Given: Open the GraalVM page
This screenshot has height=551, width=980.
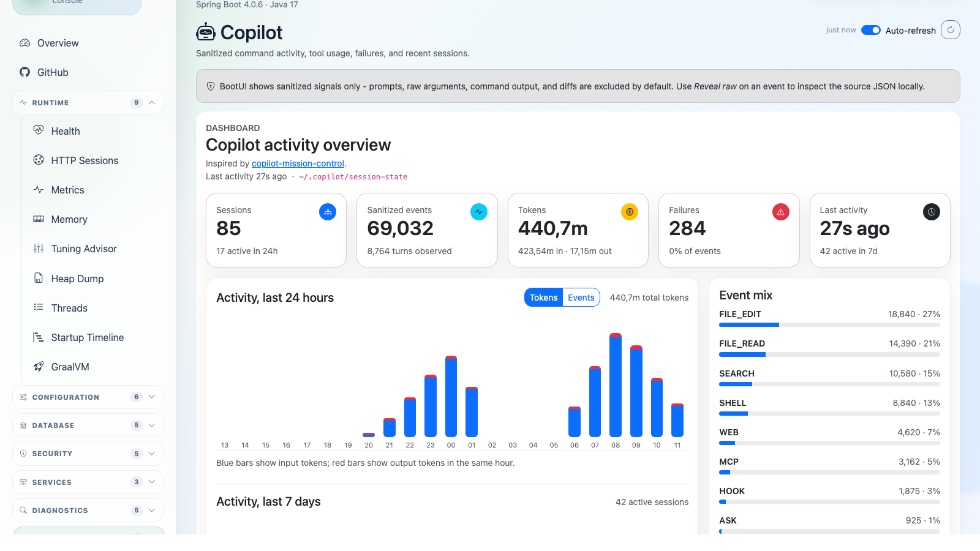Looking at the screenshot, I should coord(95,367).
